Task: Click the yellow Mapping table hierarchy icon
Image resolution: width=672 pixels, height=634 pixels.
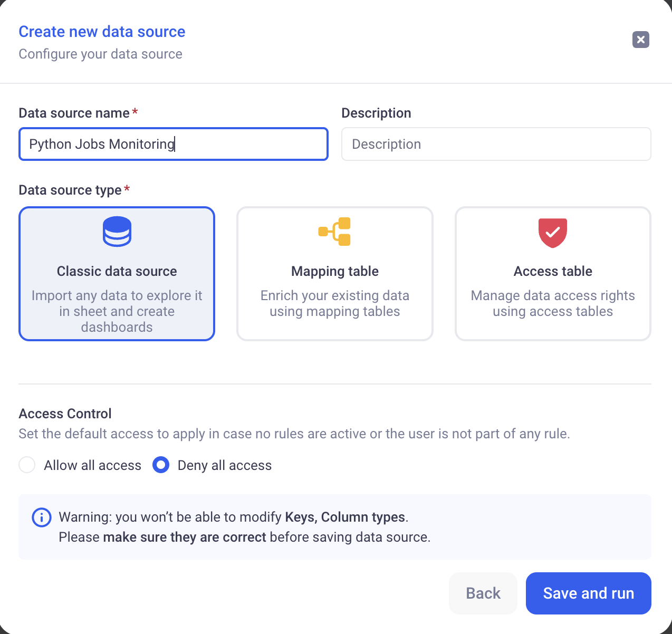Action: (335, 232)
